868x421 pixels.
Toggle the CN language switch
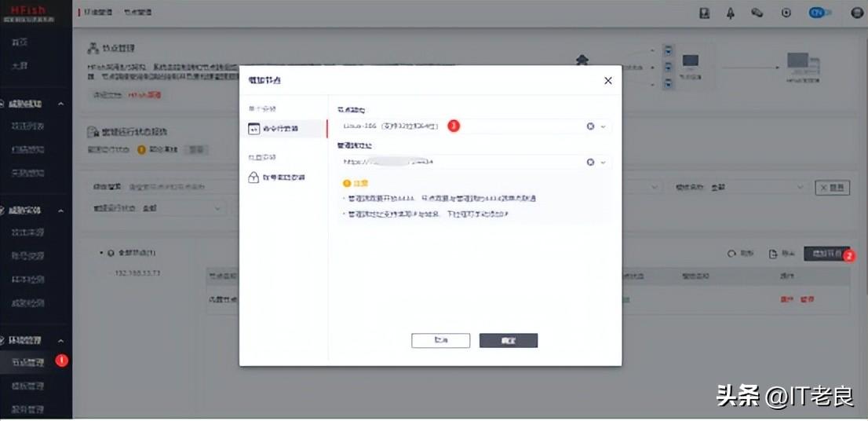point(819,13)
